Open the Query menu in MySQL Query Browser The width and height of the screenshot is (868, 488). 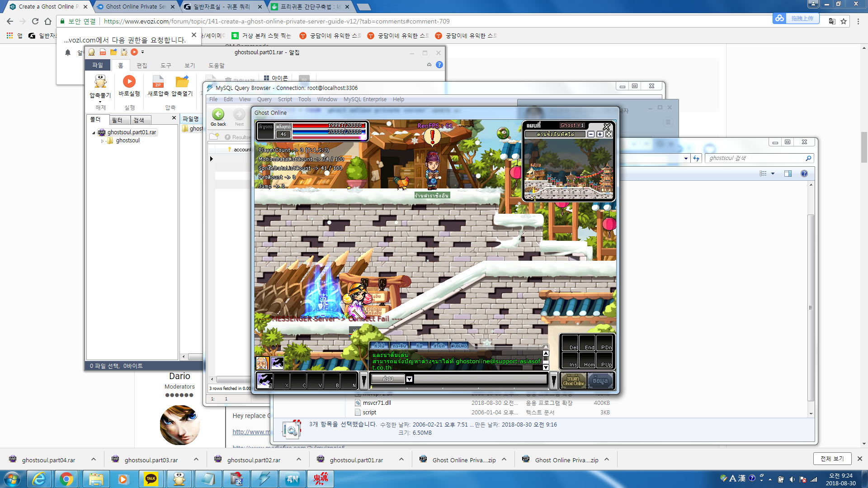pyautogui.click(x=264, y=99)
